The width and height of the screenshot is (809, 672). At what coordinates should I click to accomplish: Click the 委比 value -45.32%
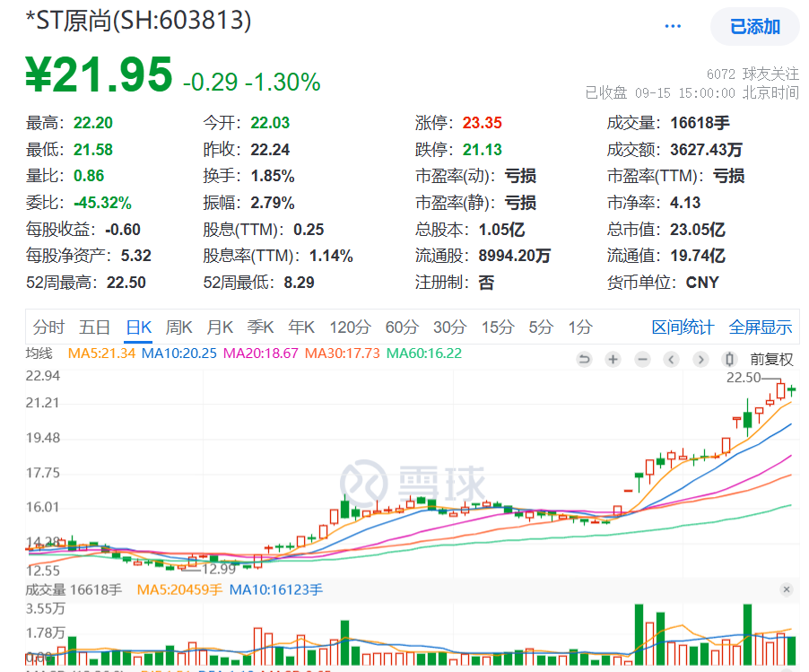pyautogui.click(x=102, y=203)
